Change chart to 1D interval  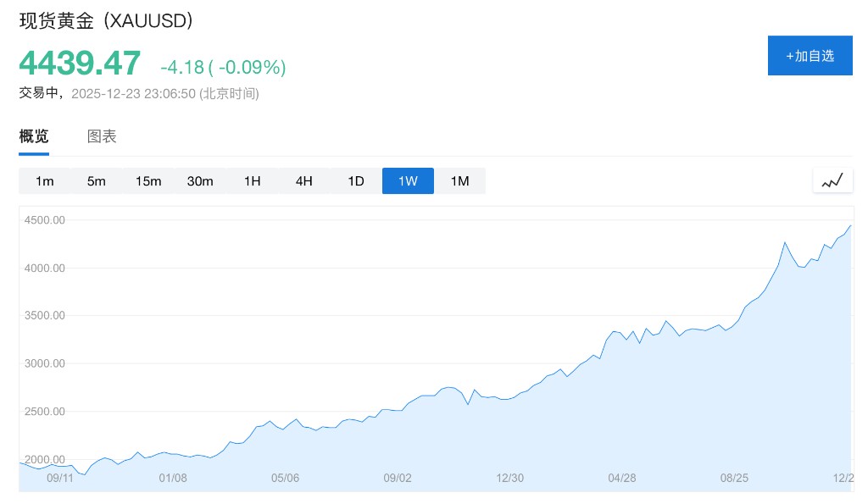coord(356,181)
